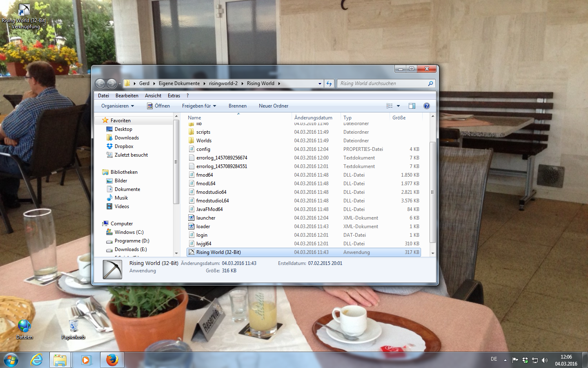Open Internet Explorer from the taskbar
Screen dimensions: 588x368
37,360
